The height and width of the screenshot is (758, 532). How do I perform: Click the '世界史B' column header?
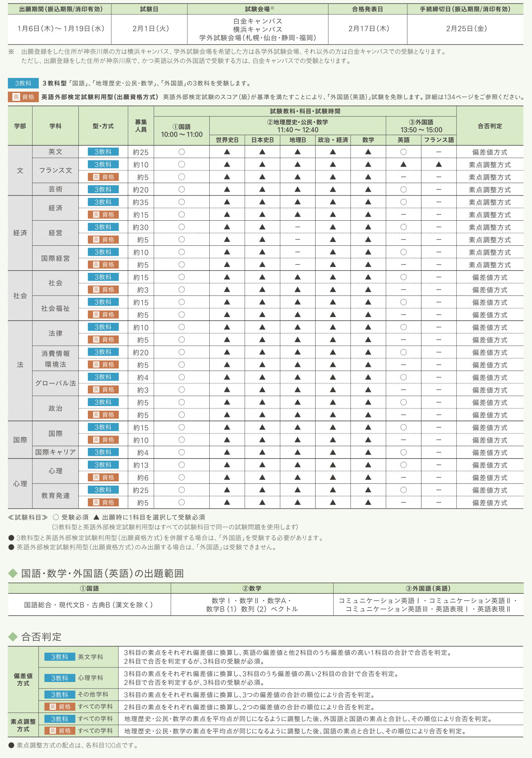pyautogui.click(x=227, y=140)
